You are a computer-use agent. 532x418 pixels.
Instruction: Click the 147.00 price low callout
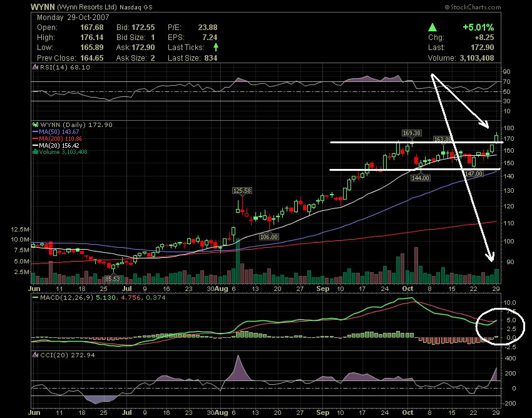[x=473, y=174]
